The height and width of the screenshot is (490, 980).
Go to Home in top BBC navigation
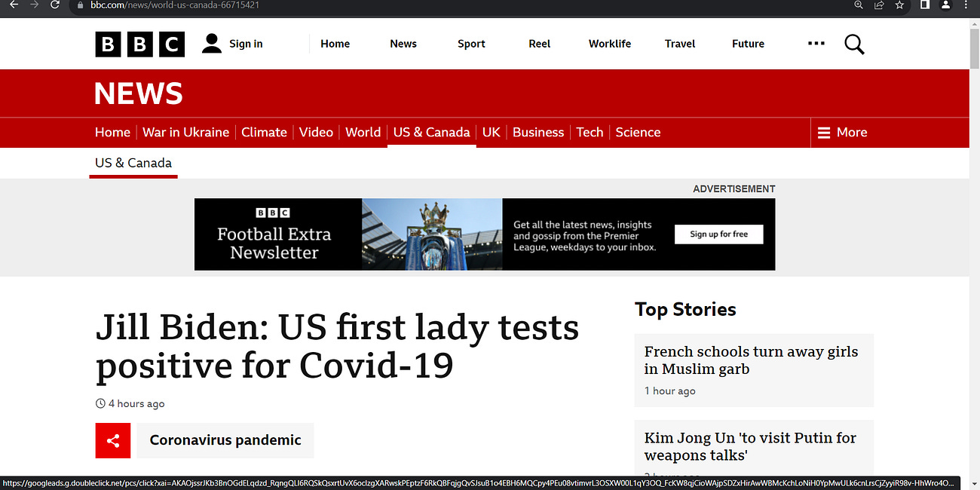tap(335, 44)
